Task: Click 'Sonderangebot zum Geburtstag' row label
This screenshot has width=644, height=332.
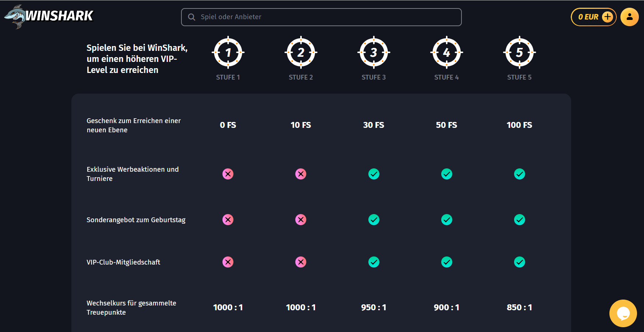Action: 136,220
